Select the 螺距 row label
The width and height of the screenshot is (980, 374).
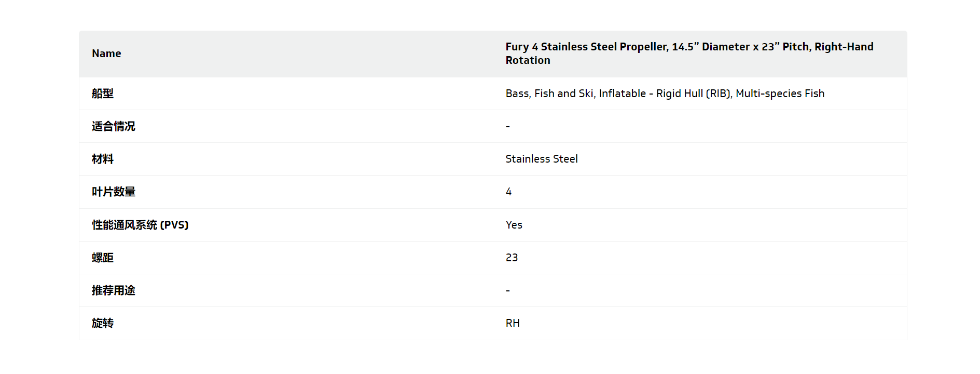pos(103,258)
